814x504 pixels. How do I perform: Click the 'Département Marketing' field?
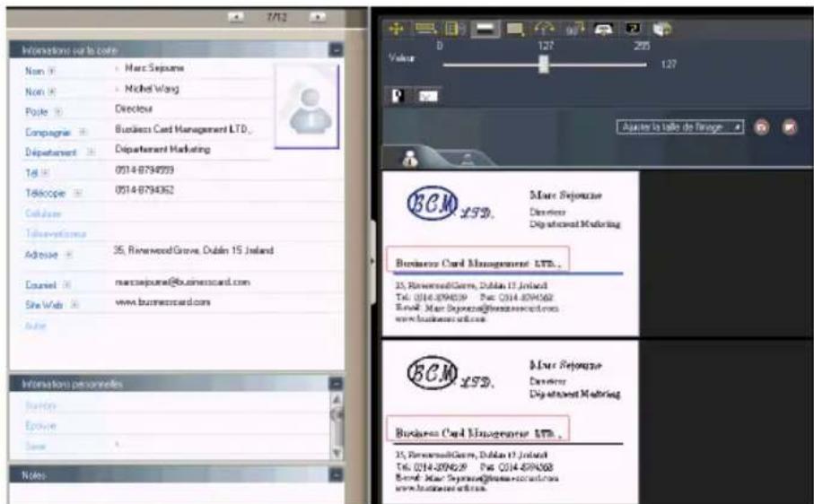tap(162, 150)
